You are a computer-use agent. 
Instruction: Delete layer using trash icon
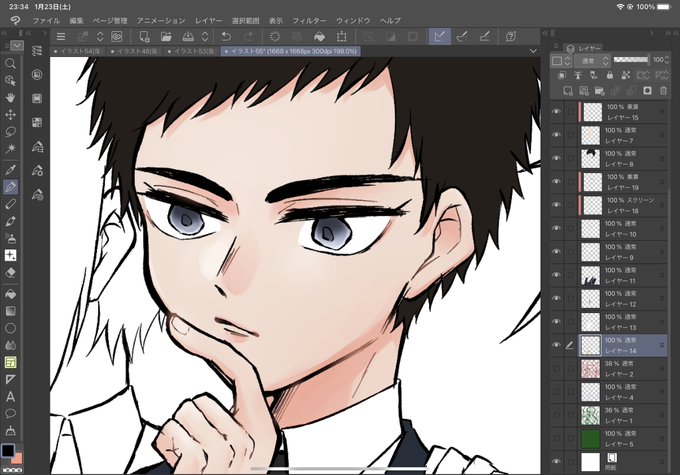(663, 91)
